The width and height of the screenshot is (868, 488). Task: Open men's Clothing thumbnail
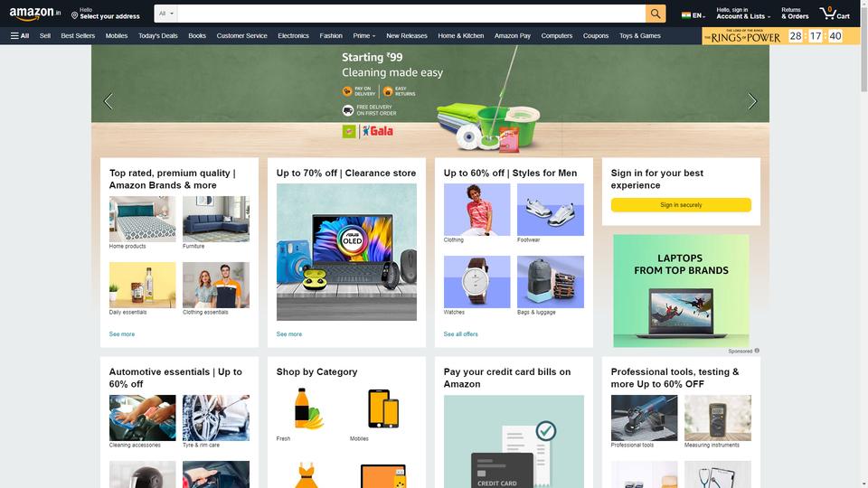[x=476, y=210]
